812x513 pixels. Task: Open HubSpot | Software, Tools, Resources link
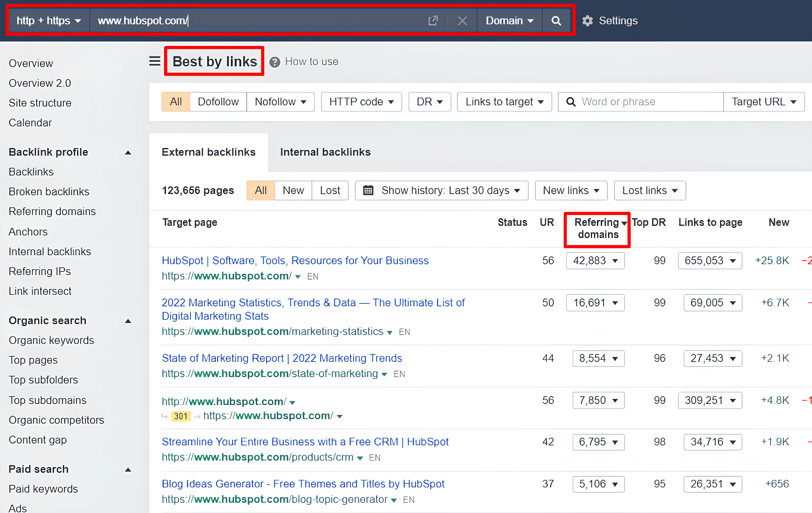(x=295, y=261)
